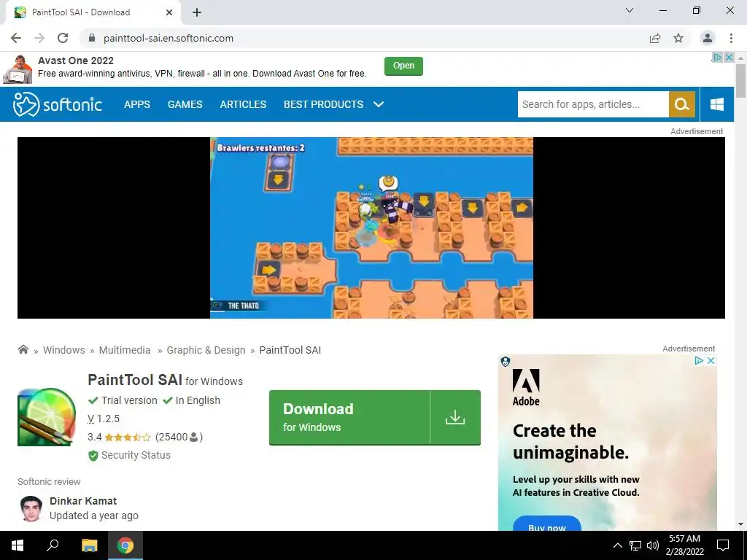This screenshot has height=560, width=747.
Task: Click the network icon in system tray
Action: click(635, 545)
